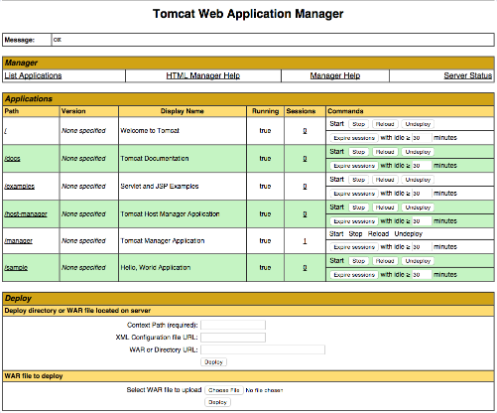Screen dimensions: 497x413
Task: Open the /sample application path
Action: (16, 267)
